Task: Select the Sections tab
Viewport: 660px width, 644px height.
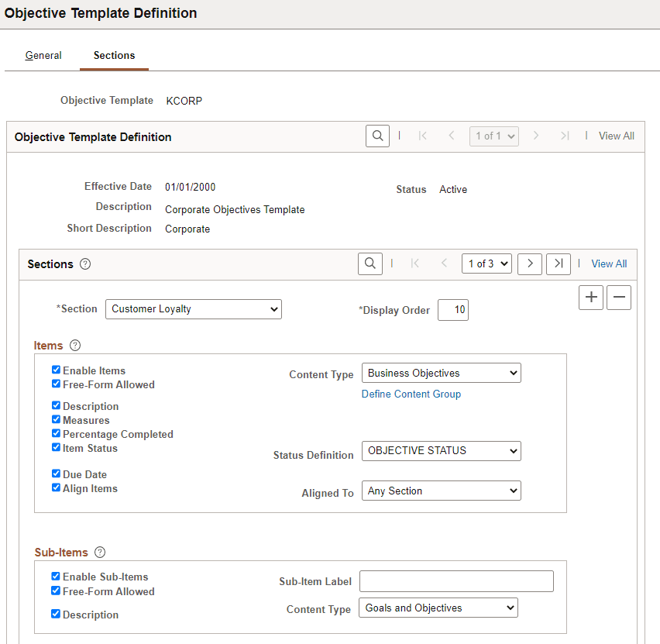Action: click(114, 55)
